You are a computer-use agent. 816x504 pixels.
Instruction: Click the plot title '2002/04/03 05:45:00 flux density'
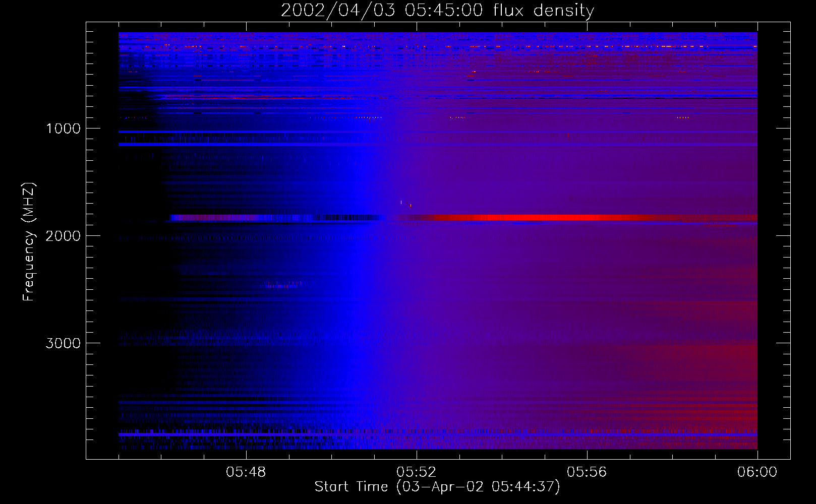[437, 11]
